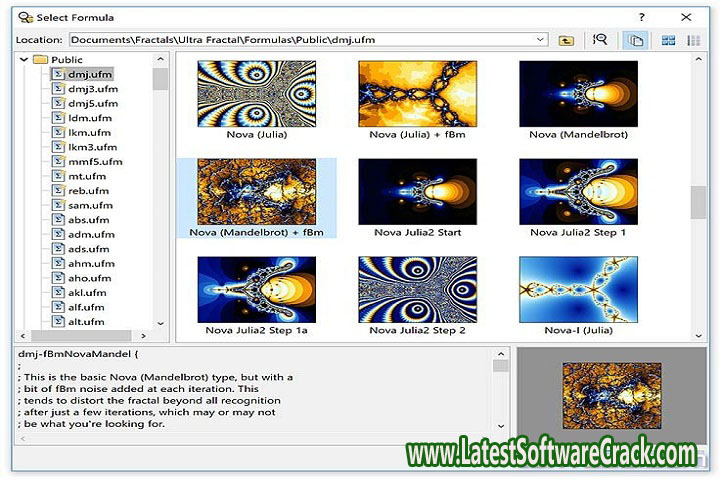
Task: Click the Nova-I (Julia) thumbnail
Action: (x=578, y=290)
